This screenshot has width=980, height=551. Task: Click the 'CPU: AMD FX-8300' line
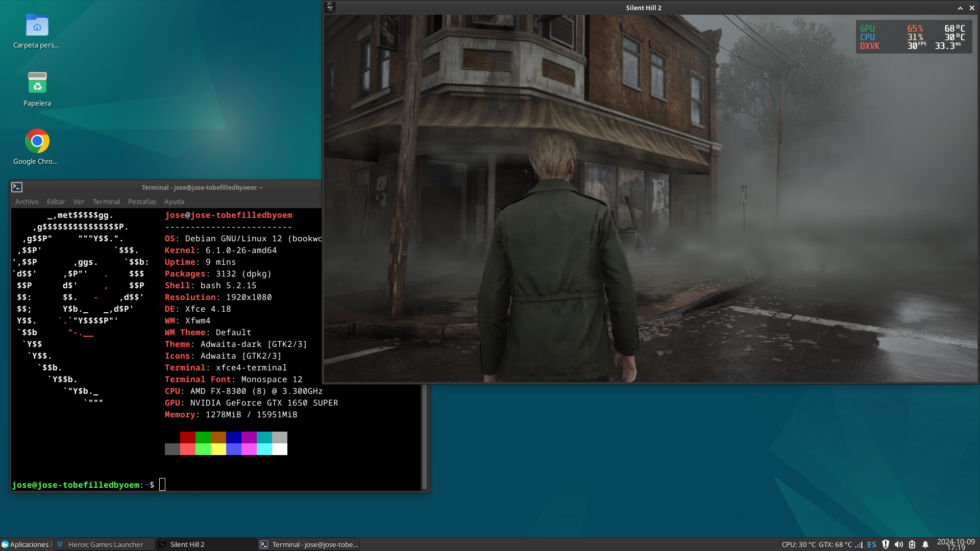point(243,391)
